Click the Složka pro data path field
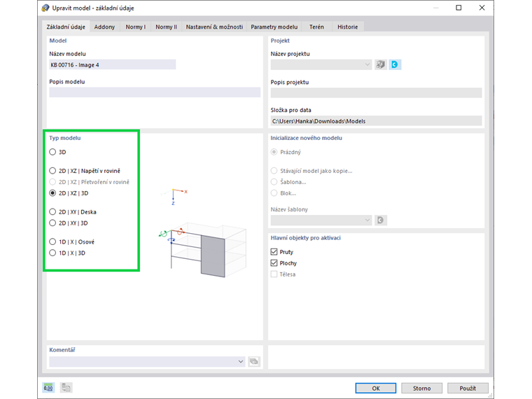532x399 pixels. pos(377,121)
